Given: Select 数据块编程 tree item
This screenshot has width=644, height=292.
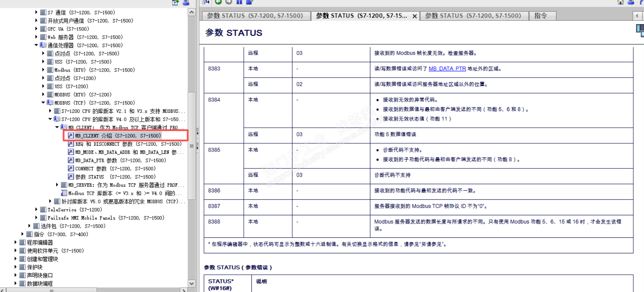Looking at the screenshot, I should click(x=40, y=284).
